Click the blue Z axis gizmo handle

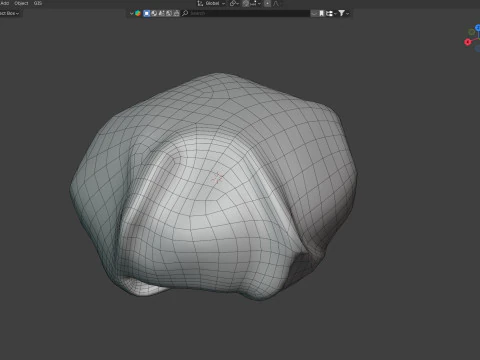478,28
